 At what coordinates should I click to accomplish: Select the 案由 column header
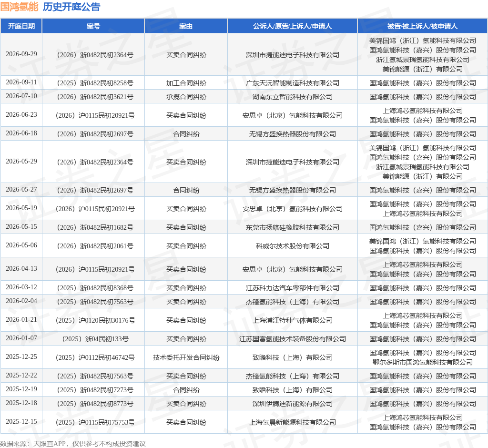tap(186, 26)
